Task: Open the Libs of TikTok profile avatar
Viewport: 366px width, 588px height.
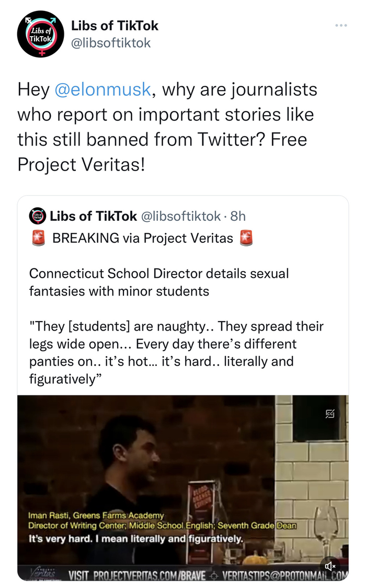Action: 41,33
